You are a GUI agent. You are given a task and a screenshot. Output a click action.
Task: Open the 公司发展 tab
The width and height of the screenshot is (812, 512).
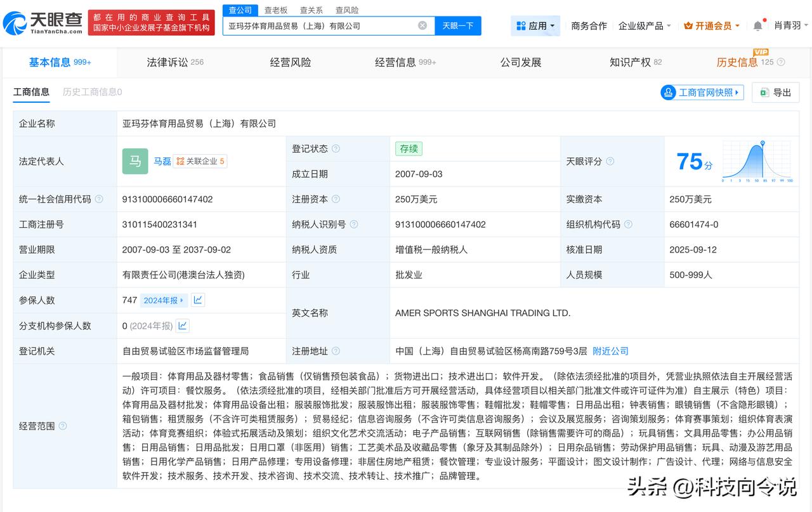[x=521, y=62]
